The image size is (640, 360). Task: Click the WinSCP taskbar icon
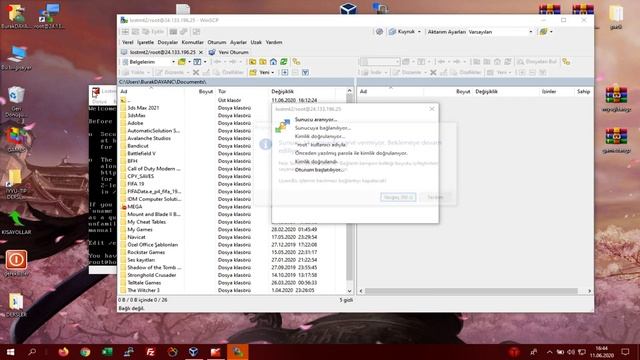pyautogui.click(x=237, y=351)
